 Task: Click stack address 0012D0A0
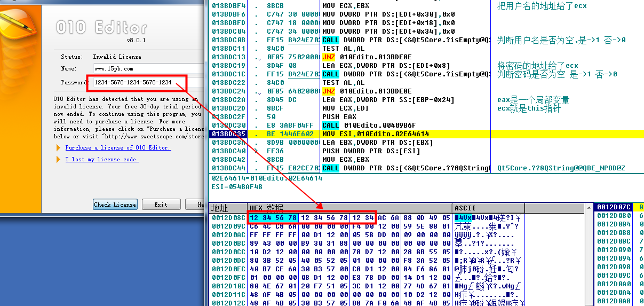pos(614,284)
